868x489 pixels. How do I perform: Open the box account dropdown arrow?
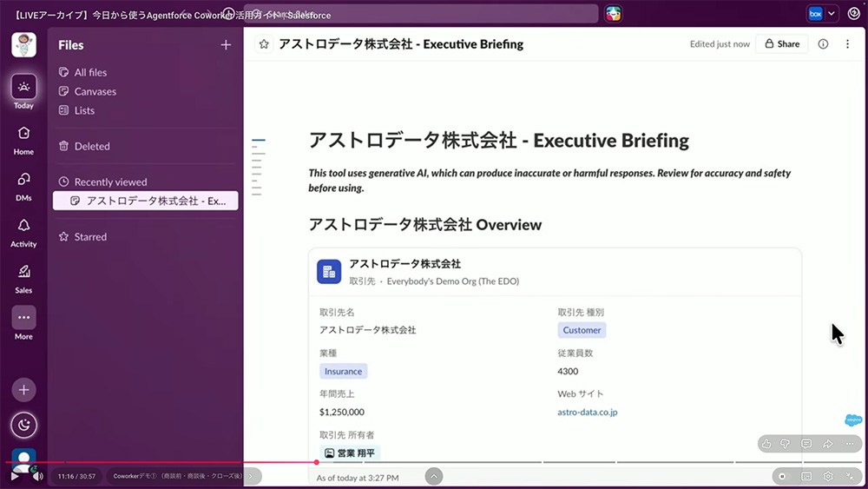point(831,14)
